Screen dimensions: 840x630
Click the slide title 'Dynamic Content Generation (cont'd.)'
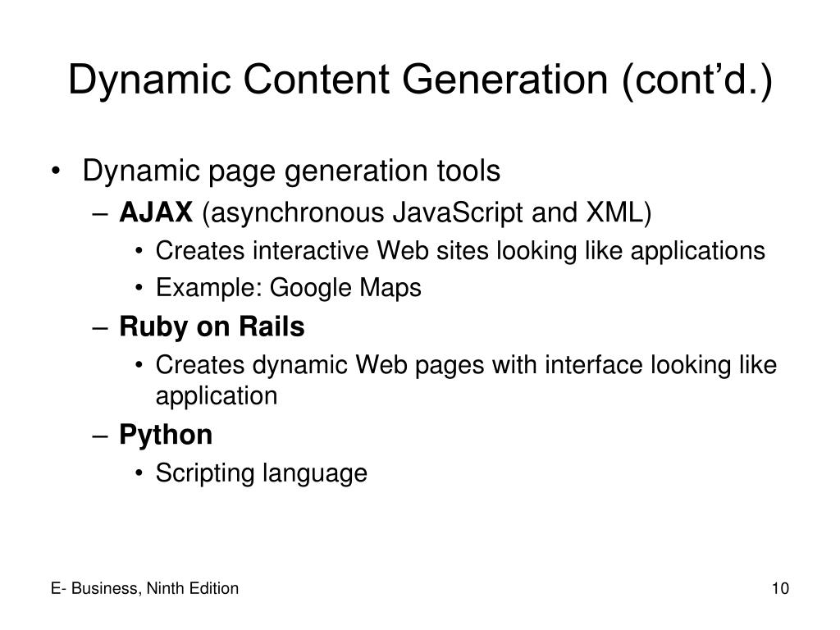click(x=420, y=80)
